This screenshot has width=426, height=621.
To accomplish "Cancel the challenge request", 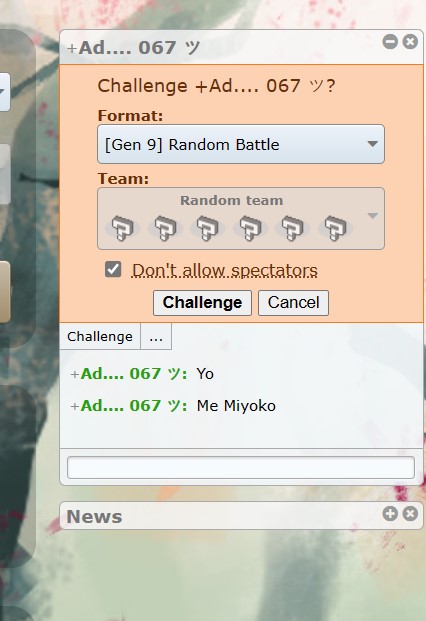I will point(293,303).
